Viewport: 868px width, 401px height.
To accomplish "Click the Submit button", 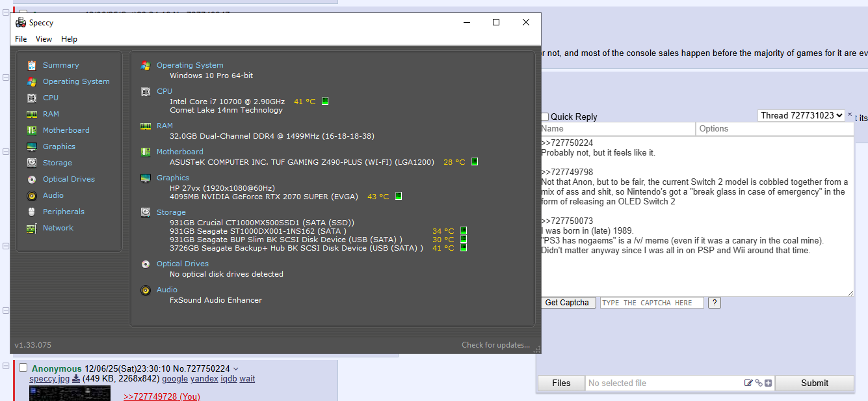I will pyautogui.click(x=814, y=383).
